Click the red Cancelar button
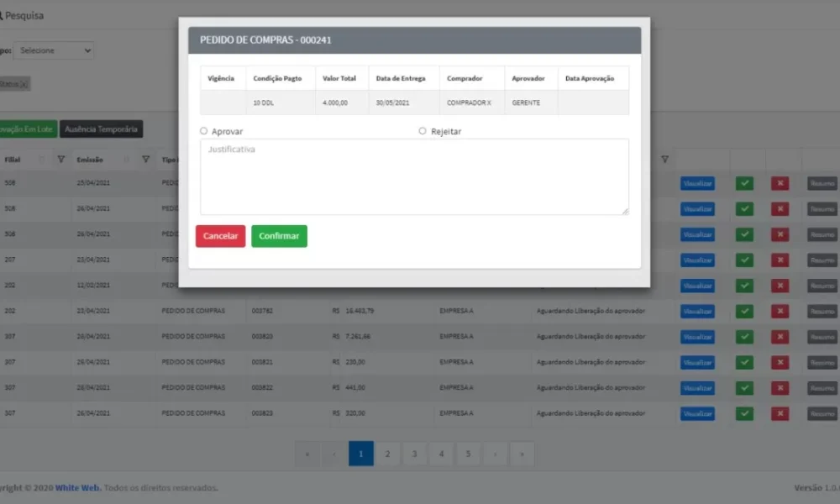This screenshot has width=840, height=504. click(x=220, y=236)
